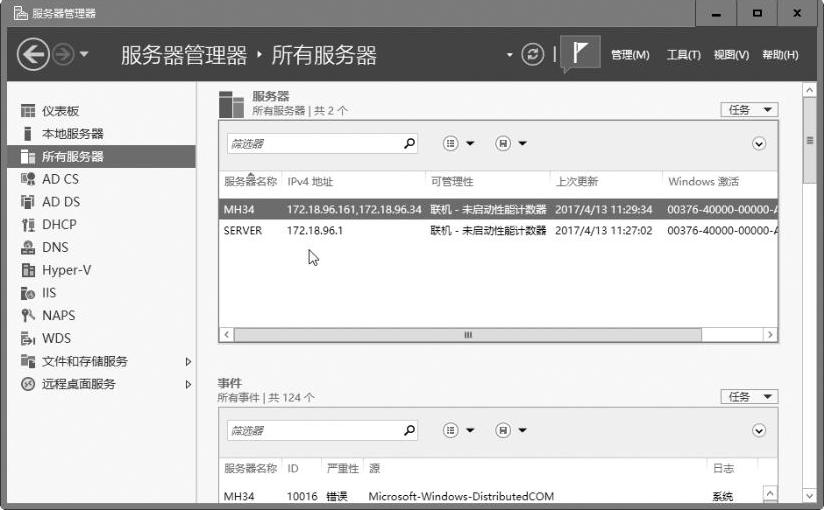Sort by 上次更新 column header
The width and height of the screenshot is (824, 510).
click(x=576, y=181)
